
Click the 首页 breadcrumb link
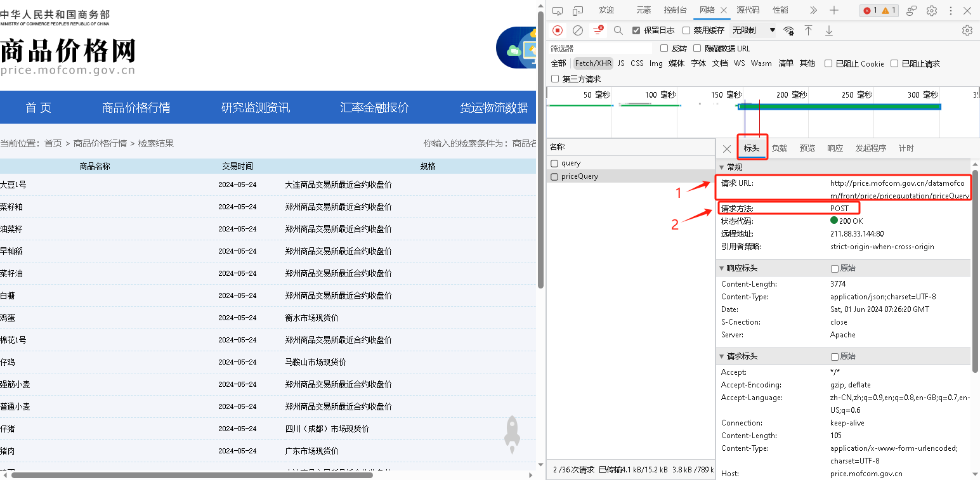(x=54, y=143)
